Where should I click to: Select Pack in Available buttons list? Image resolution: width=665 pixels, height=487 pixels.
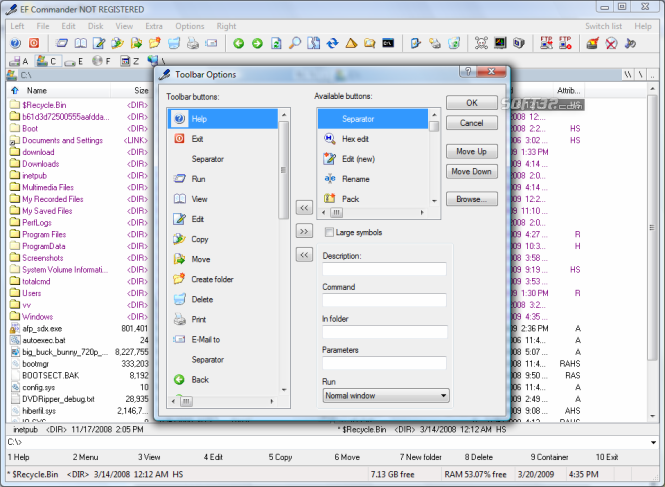coord(373,199)
